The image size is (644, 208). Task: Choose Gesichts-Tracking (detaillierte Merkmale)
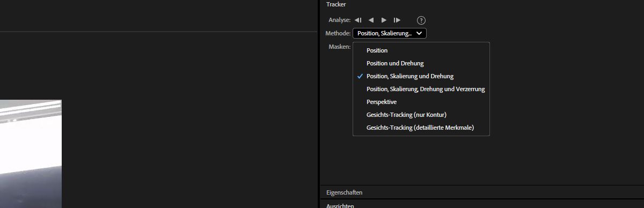pyautogui.click(x=421, y=128)
